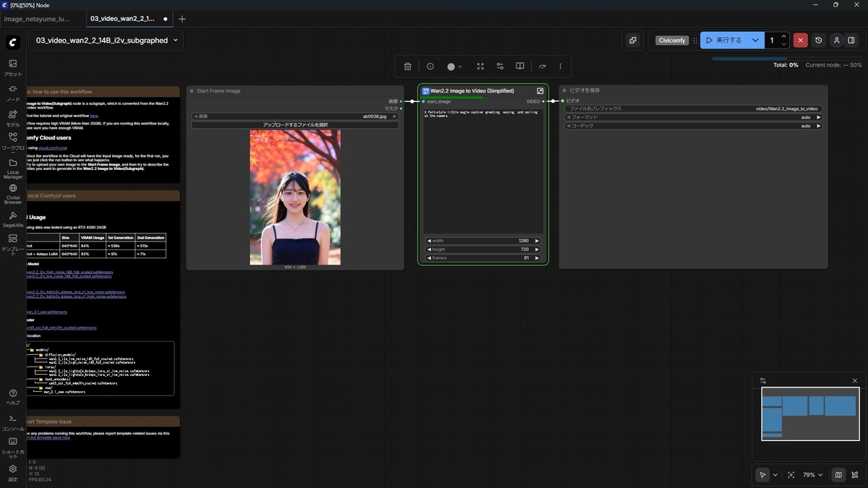Open the umt5_xxl_fp8_e4m3fn_scaled.safetensors link

pyautogui.click(x=61, y=328)
